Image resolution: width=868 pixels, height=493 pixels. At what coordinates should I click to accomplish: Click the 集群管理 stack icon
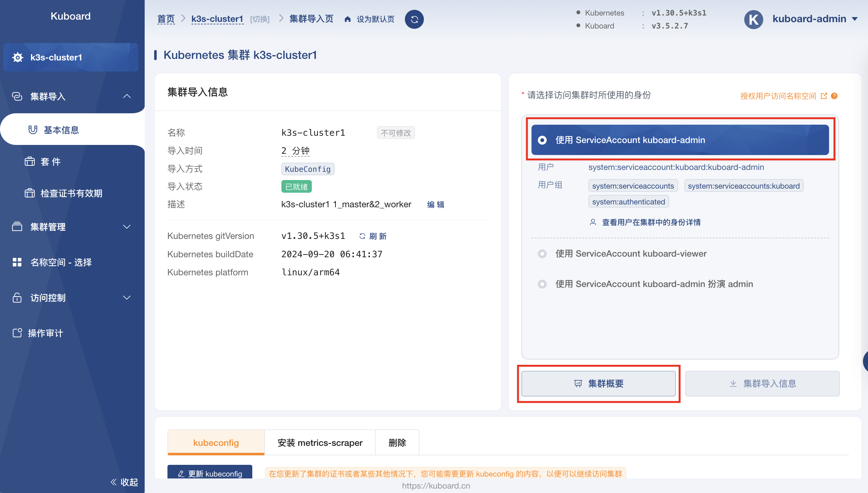coord(17,227)
